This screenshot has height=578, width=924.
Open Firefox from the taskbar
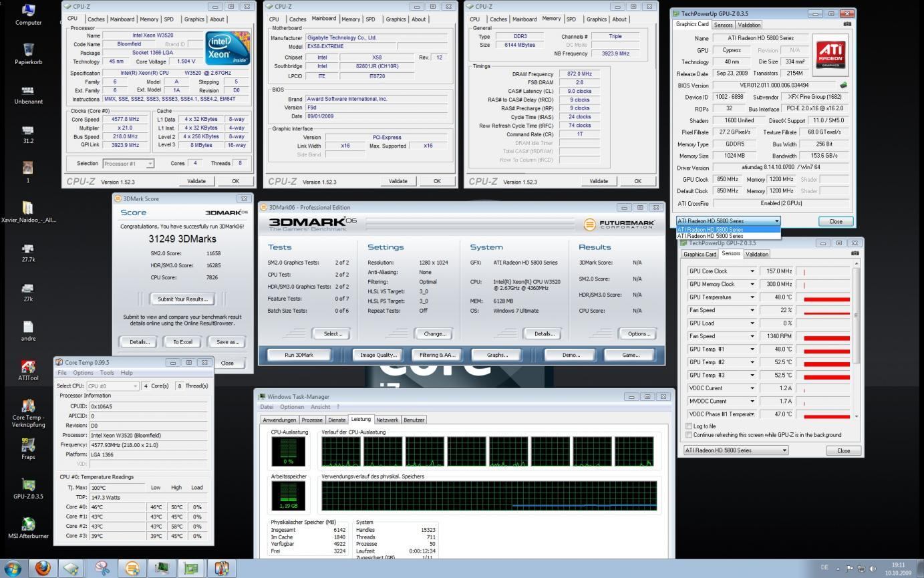[x=43, y=568]
